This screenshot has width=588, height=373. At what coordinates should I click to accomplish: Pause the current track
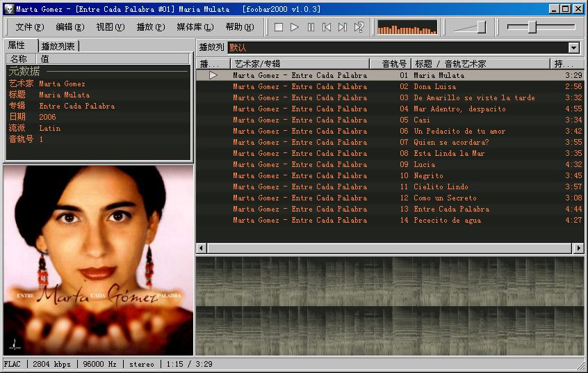point(311,27)
